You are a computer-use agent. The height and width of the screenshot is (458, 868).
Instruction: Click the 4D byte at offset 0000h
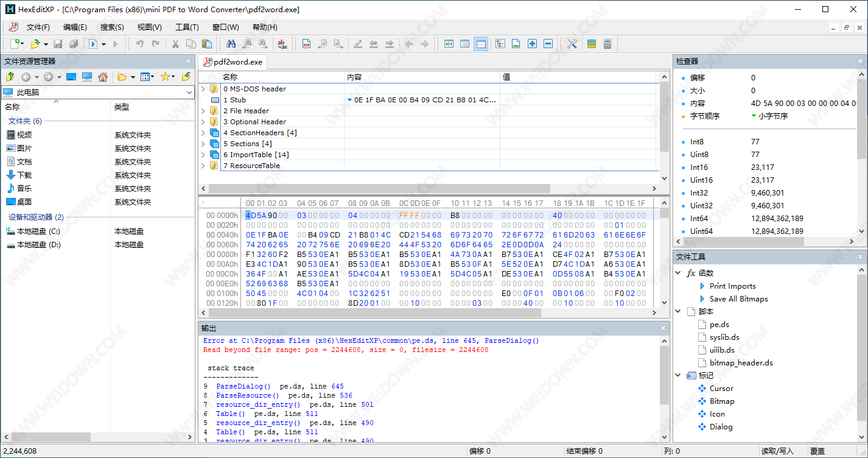pos(251,215)
